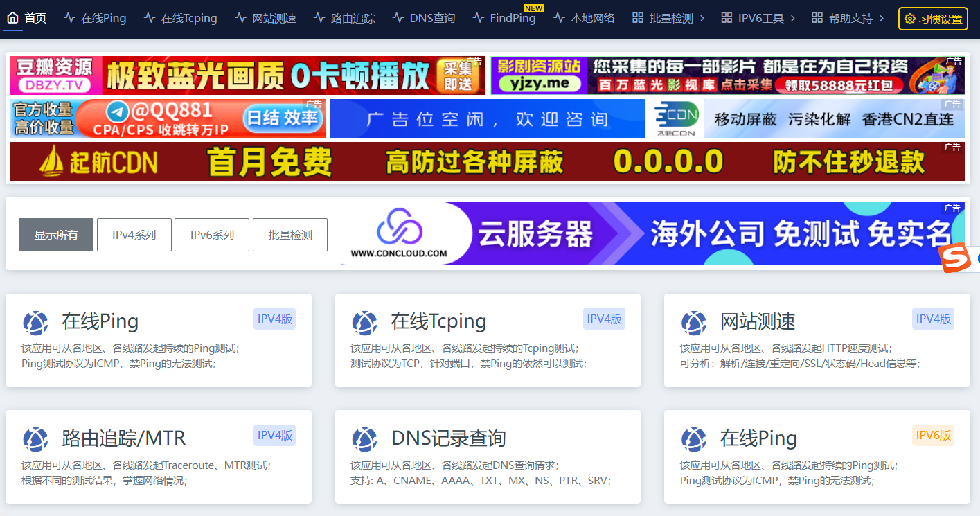Click the IPV4版 badge on 在线Tcping card

[x=604, y=319]
